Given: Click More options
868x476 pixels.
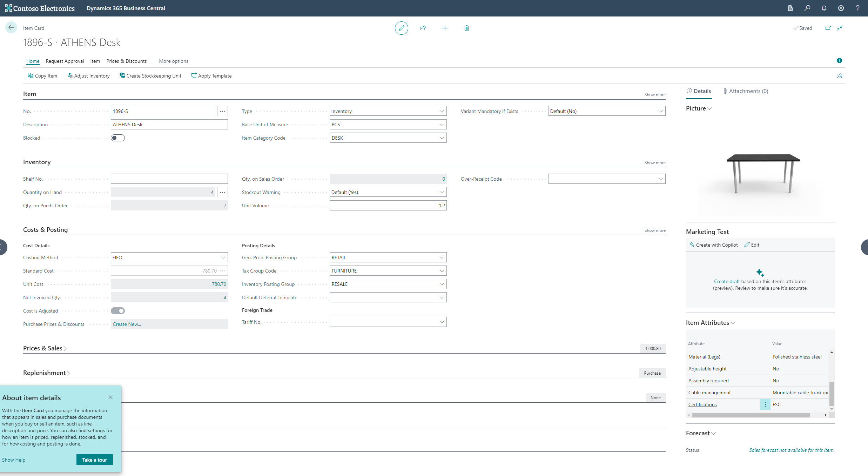Looking at the screenshot, I should pyautogui.click(x=174, y=61).
